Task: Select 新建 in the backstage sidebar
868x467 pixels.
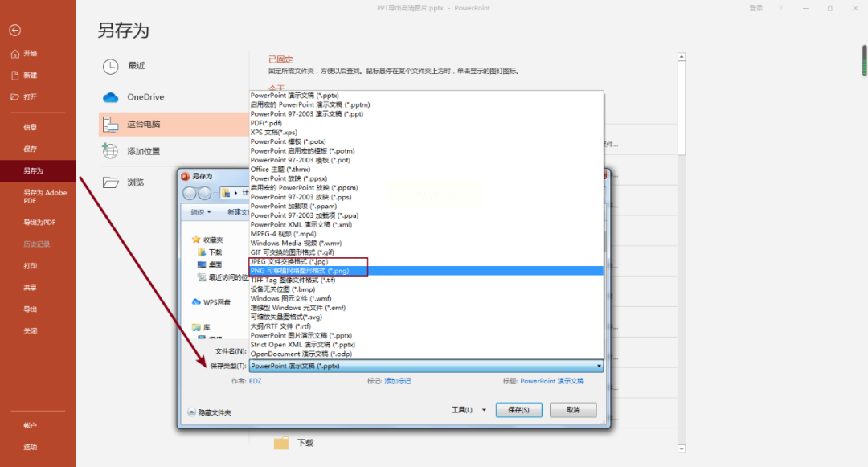Action: [x=24, y=76]
